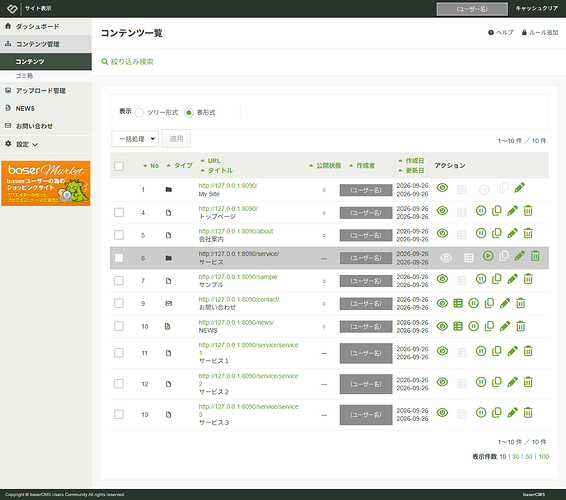Open the ヘルプ link
Viewport: 566px width, 500px height.
point(501,32)
